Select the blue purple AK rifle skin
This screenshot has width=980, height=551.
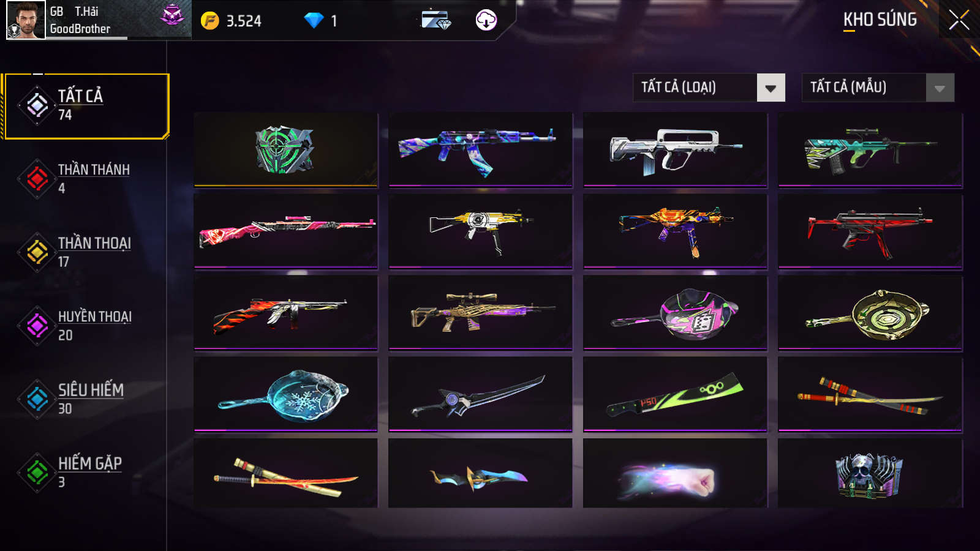click(x=480, y=149)
